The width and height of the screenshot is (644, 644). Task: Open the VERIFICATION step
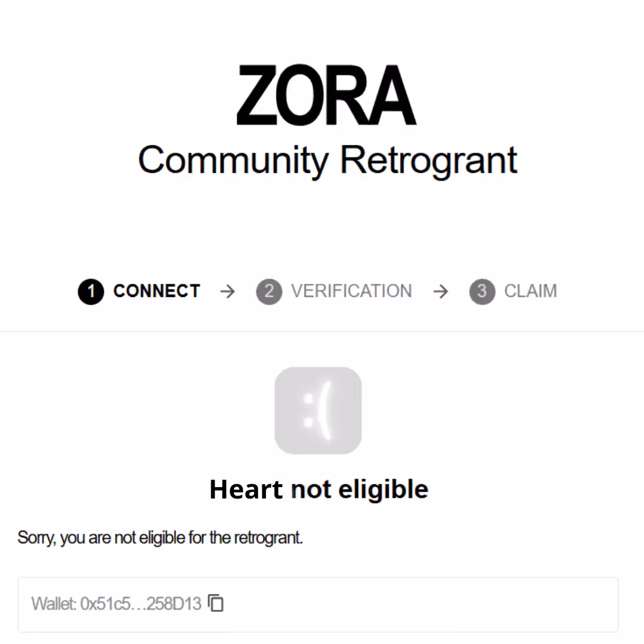coord(352,291)
